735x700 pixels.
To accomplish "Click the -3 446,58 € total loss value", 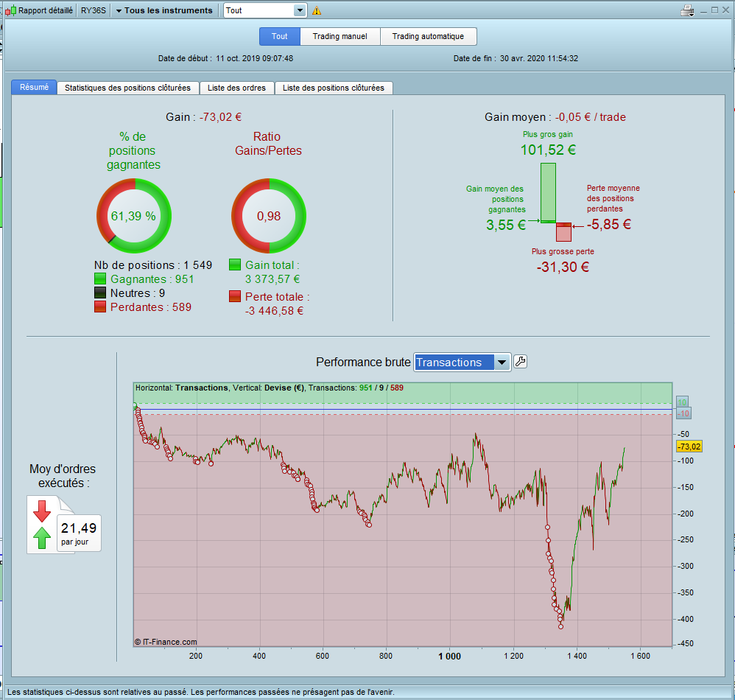I will tap(274, 311).
